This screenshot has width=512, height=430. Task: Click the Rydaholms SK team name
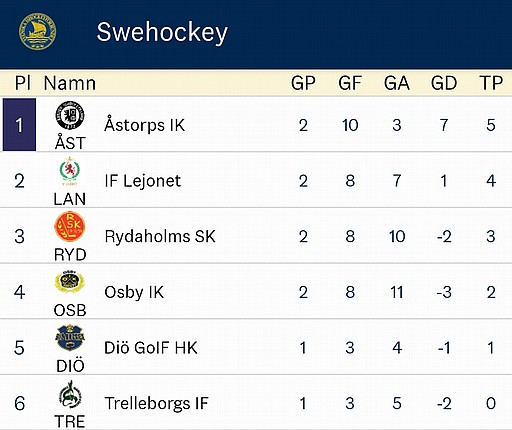pos(160,237)
